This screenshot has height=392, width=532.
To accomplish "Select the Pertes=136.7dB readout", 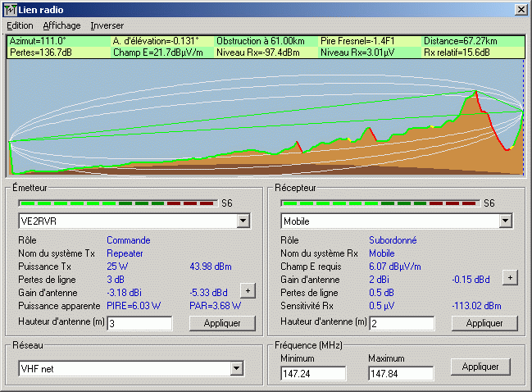I will click(x=41, y=52).
